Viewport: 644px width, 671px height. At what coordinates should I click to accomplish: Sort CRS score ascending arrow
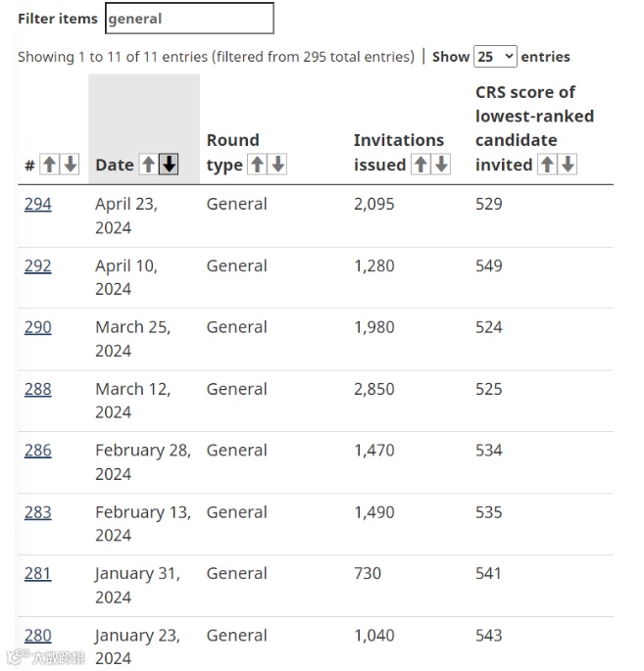[546, 165]
